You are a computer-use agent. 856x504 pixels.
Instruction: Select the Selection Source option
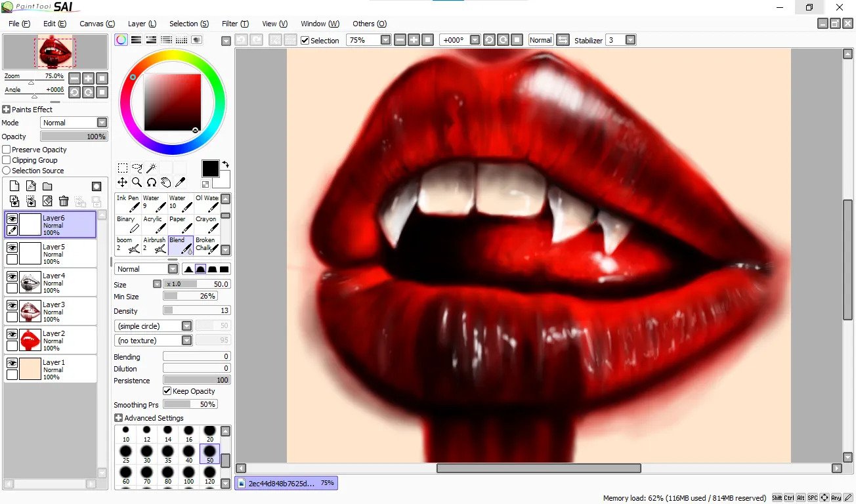7,171
